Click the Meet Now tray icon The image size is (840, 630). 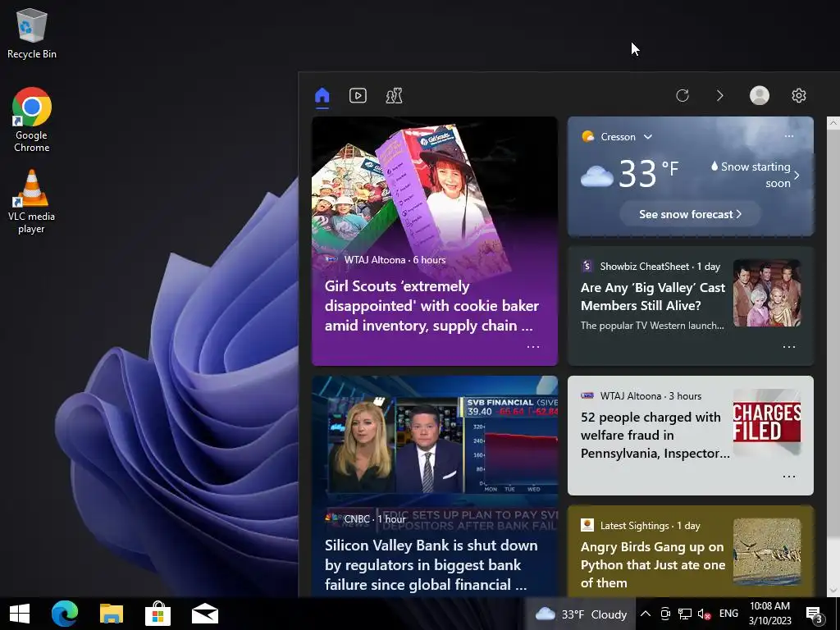click(x=664, y=614)
